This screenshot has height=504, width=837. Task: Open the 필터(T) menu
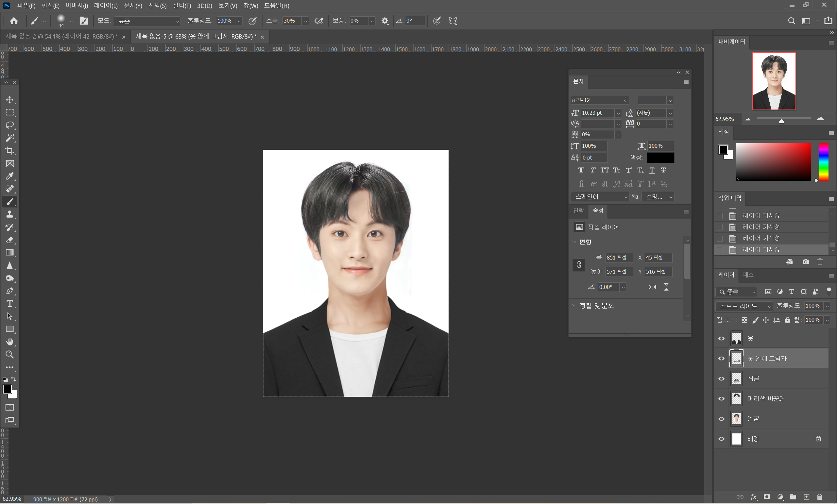coord(182,6)
